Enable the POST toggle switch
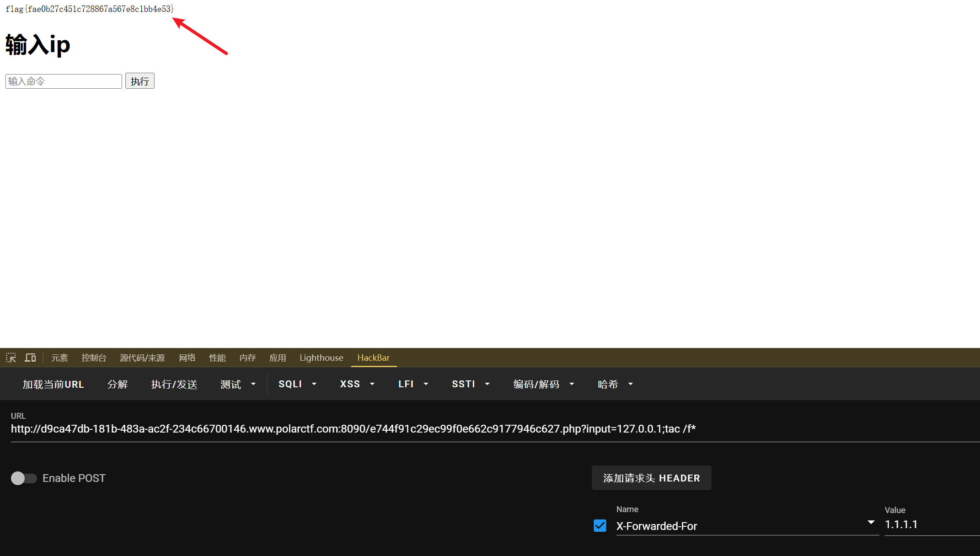Image resolution: width=980 pixels, height=556 pixels. [x=24, y=478]
